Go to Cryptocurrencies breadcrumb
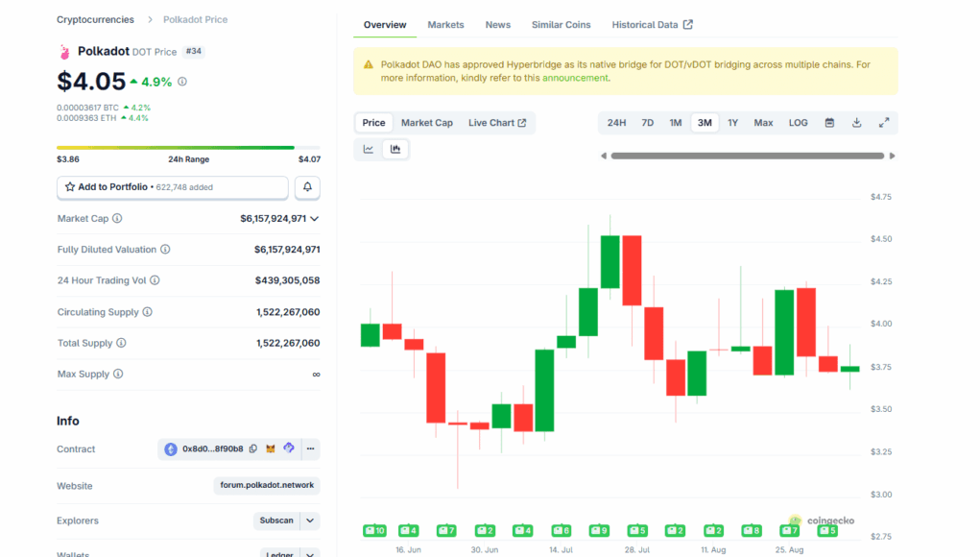980x557 pixels. (95, 19)
